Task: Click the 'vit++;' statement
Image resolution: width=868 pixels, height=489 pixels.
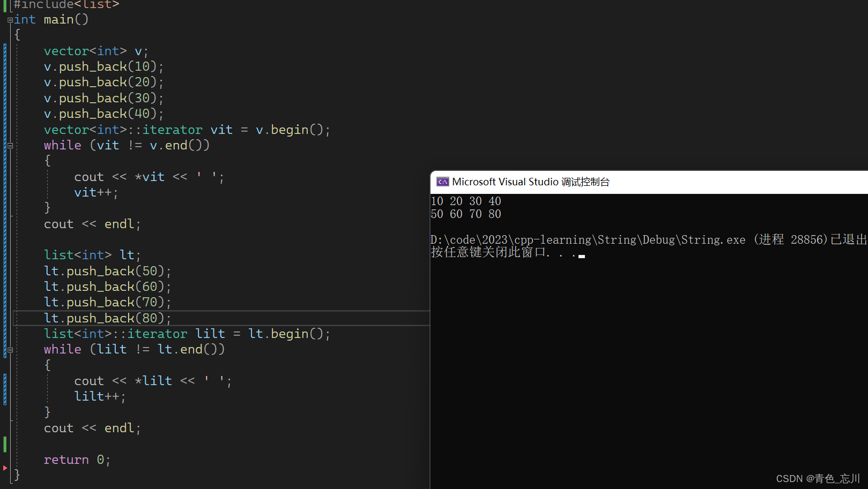Action: click(x=96, y=193)
